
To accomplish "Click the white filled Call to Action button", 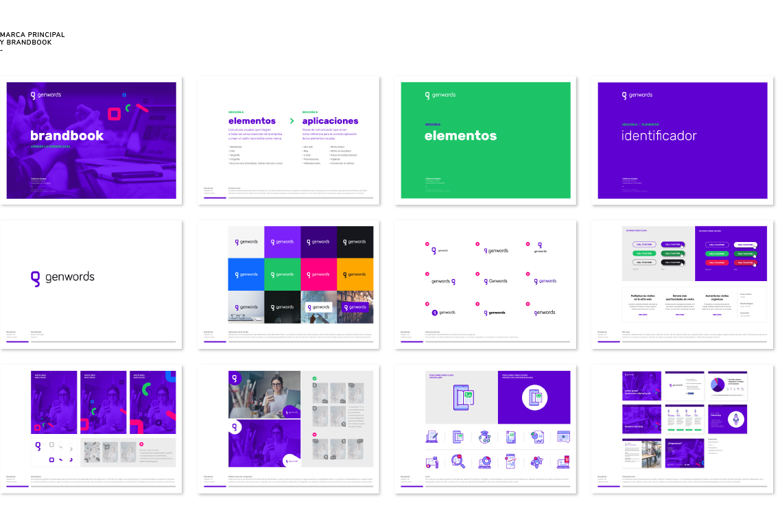I will point(744,245).
